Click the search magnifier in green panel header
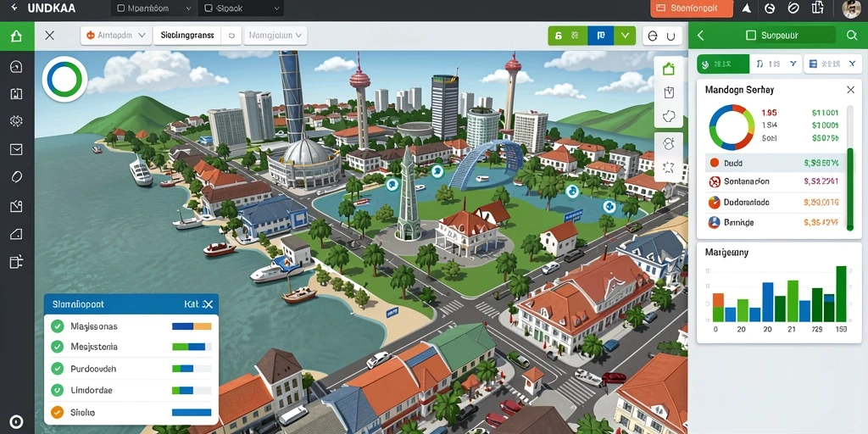This screenshot has height=434, width=868. (x=852, y=36)
